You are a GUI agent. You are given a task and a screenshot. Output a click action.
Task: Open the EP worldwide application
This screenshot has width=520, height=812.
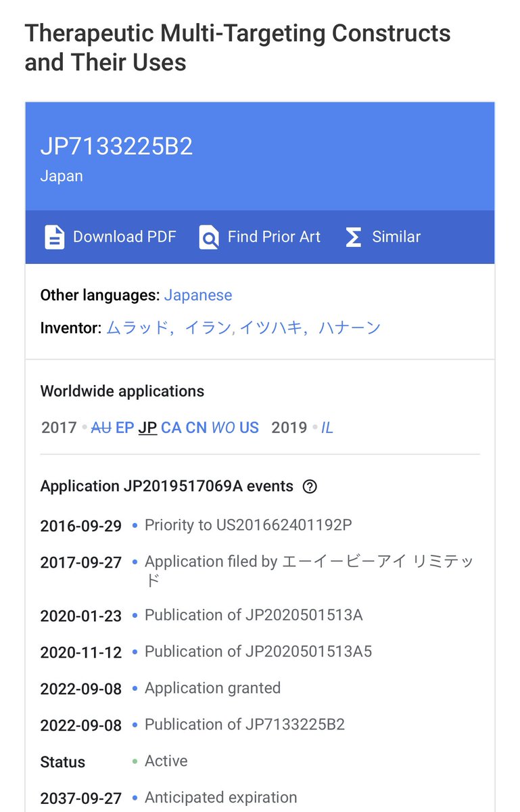[125, 428]
